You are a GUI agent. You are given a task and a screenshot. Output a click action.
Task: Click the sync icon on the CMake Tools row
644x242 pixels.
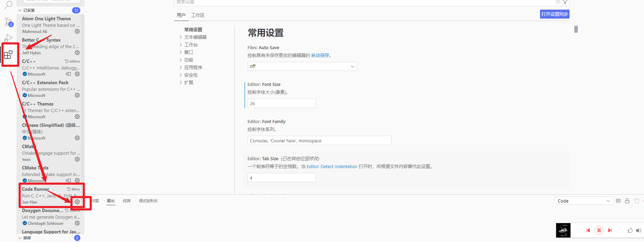point(68,180)
